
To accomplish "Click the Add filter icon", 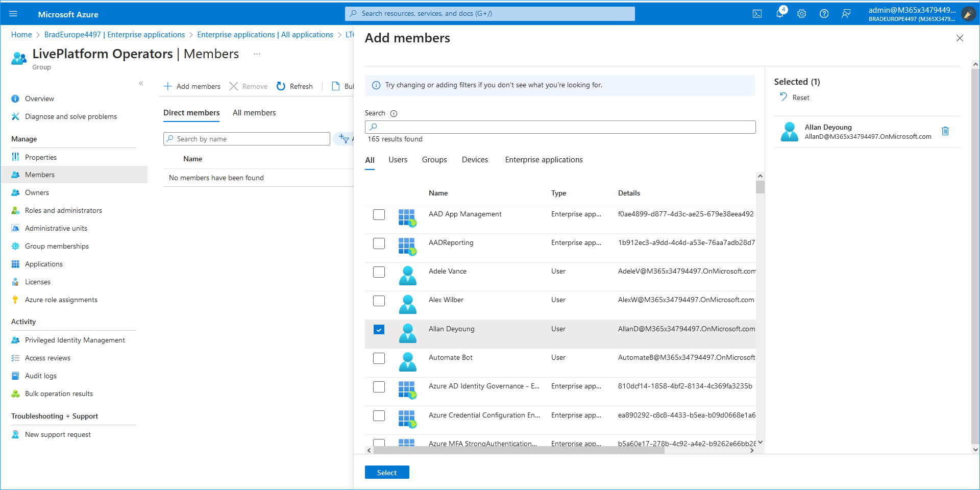I will pos(344,138).
